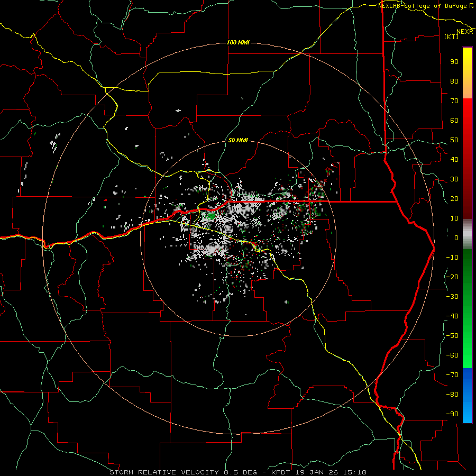The width and height of the screenshot is (476, 476).
Task: Click the -80 value on velocity scale
Action: coord(452,395)
